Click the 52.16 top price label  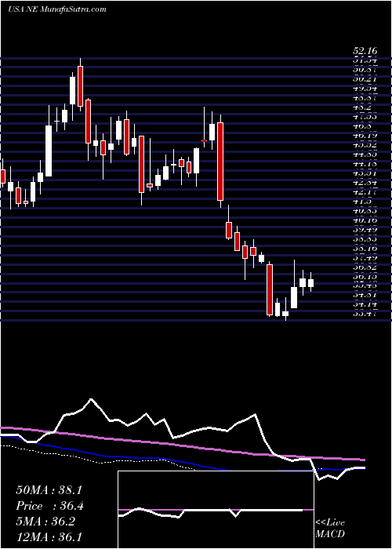pyautogui.click(x=365, y=52)
